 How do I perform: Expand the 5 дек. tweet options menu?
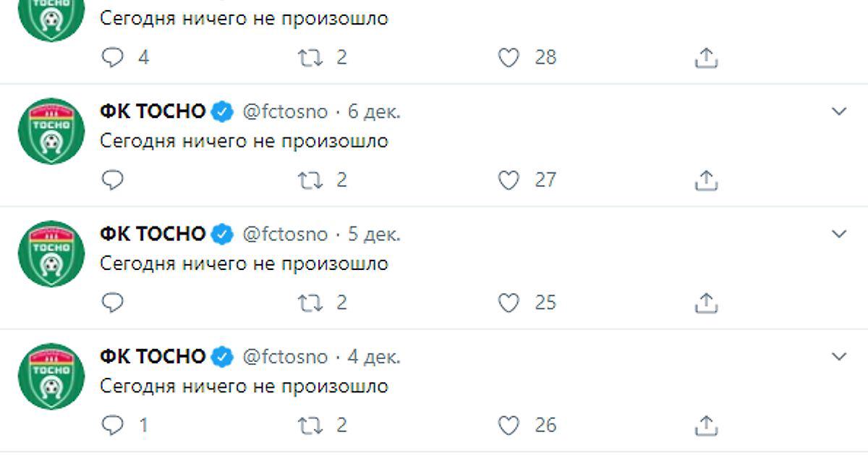click(x=839, y=234)
